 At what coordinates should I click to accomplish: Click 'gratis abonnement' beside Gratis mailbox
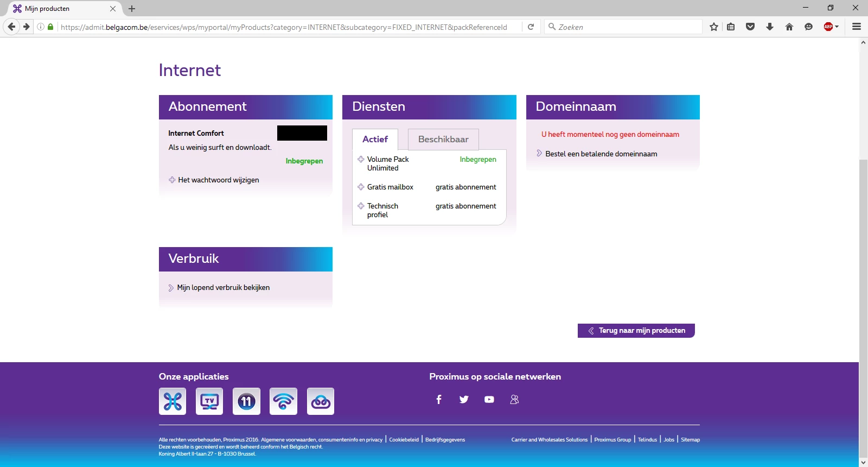466,187
